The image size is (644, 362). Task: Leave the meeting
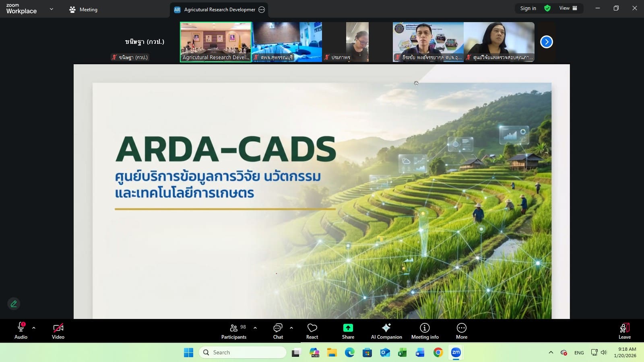point(624,331)
